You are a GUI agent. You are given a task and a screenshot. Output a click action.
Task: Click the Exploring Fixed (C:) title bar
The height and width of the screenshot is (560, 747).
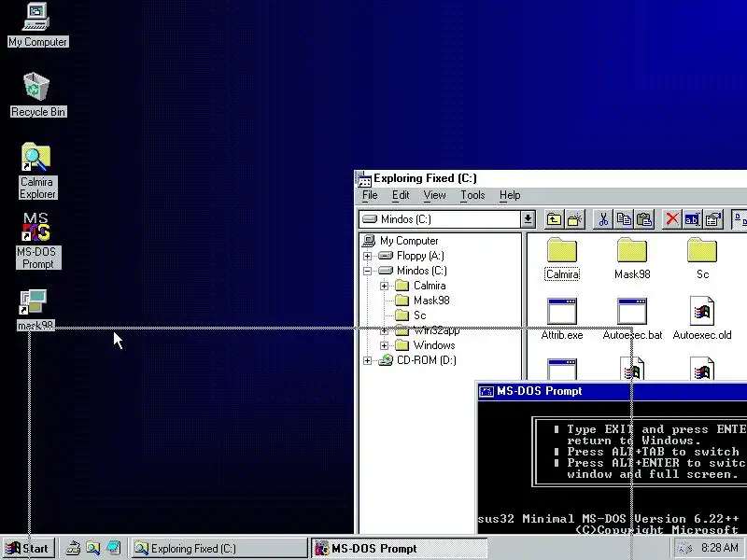click(551, 178)
